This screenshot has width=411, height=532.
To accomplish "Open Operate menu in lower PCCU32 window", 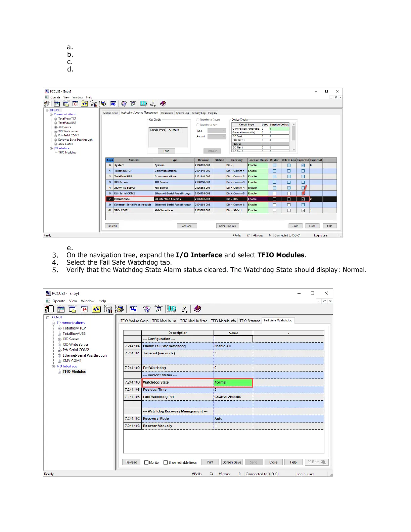I will coord(59,301).
